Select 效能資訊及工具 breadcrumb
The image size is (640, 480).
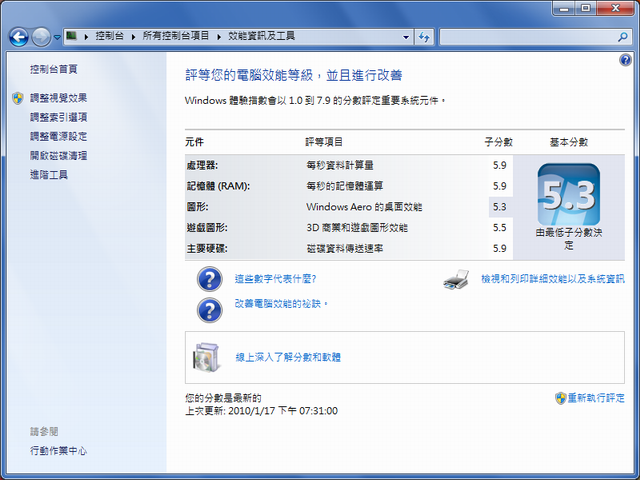(x=261, y=36)
